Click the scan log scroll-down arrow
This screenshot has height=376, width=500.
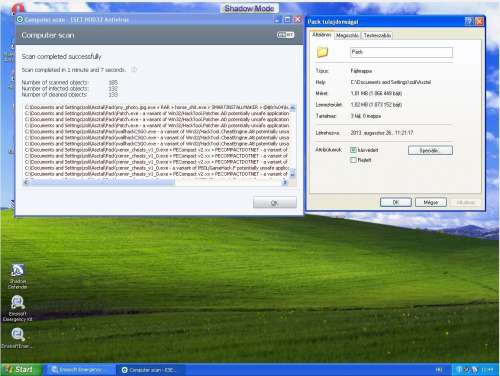tap(292, 174)
